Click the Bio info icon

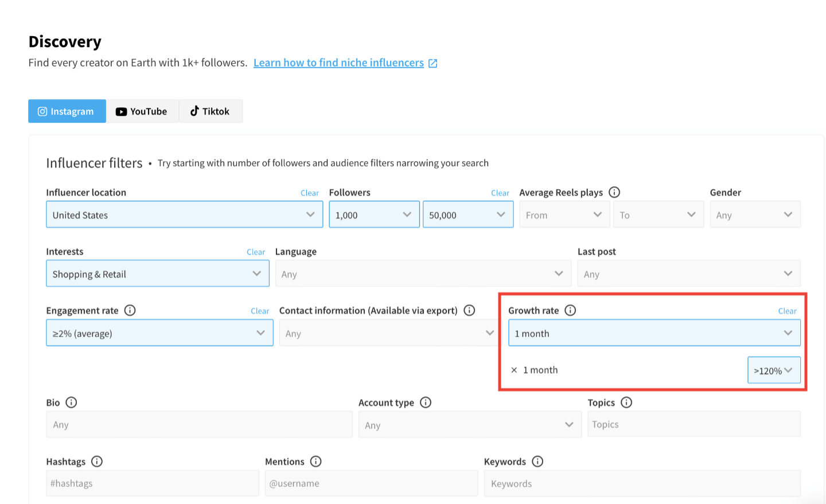click(71, 403)
